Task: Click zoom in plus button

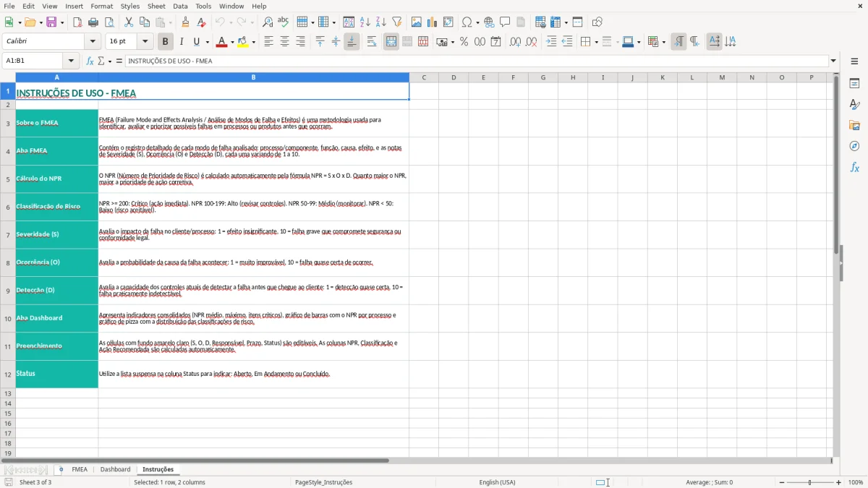Action: 839,482
